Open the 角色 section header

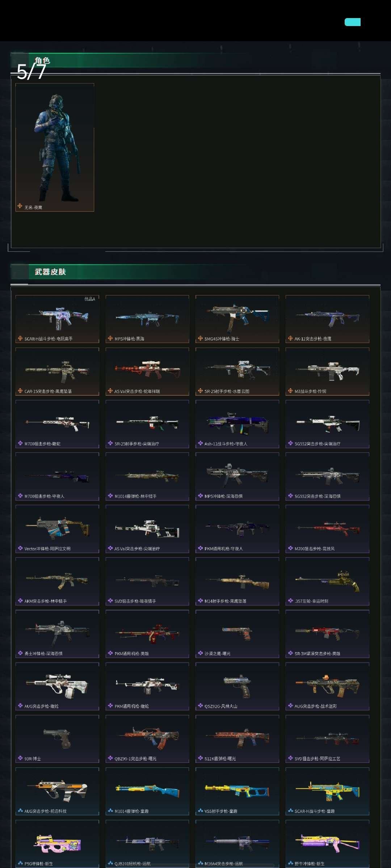[42, 60]
